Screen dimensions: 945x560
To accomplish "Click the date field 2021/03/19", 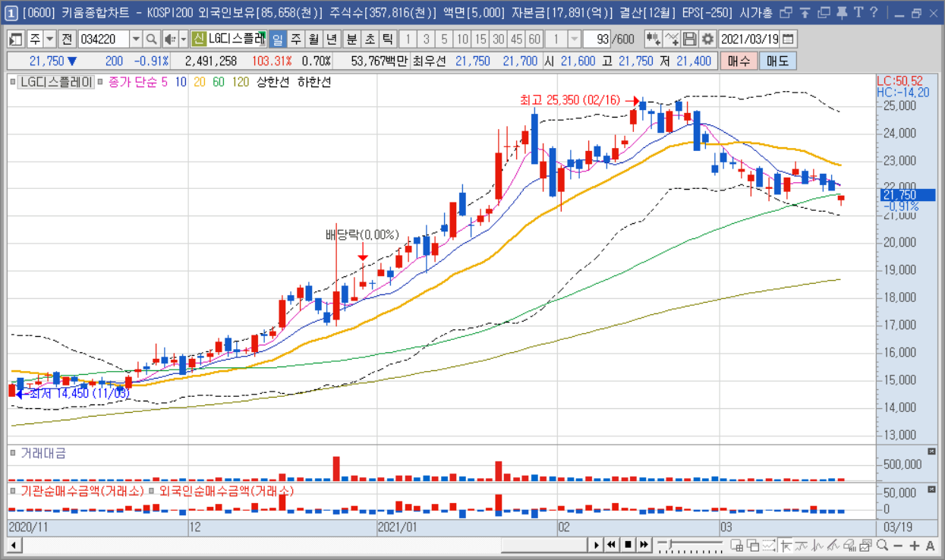I will [x=749, y=39].
